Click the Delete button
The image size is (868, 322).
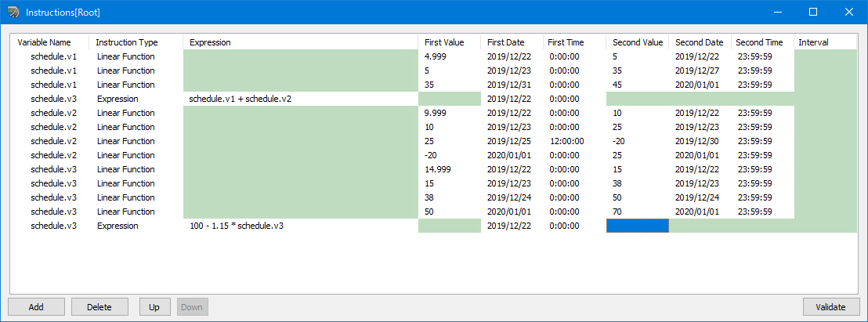[99, 307]
